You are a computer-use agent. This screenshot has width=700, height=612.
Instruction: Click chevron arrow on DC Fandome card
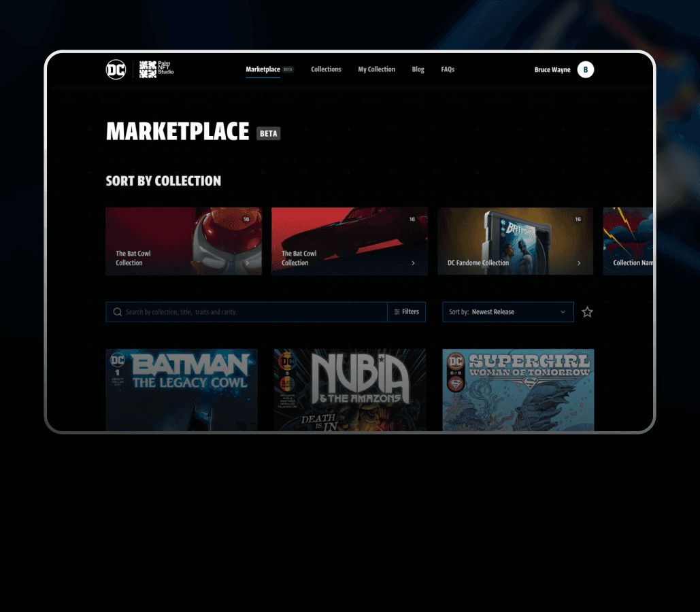pos(579,263)
